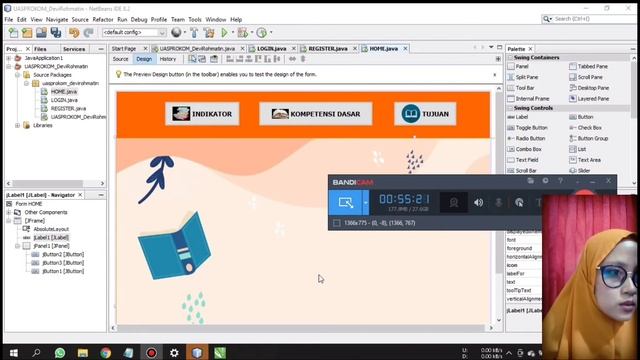Expand Other Components in Navigator
Screen dimensions: 640x360
(x=9, y=212)
